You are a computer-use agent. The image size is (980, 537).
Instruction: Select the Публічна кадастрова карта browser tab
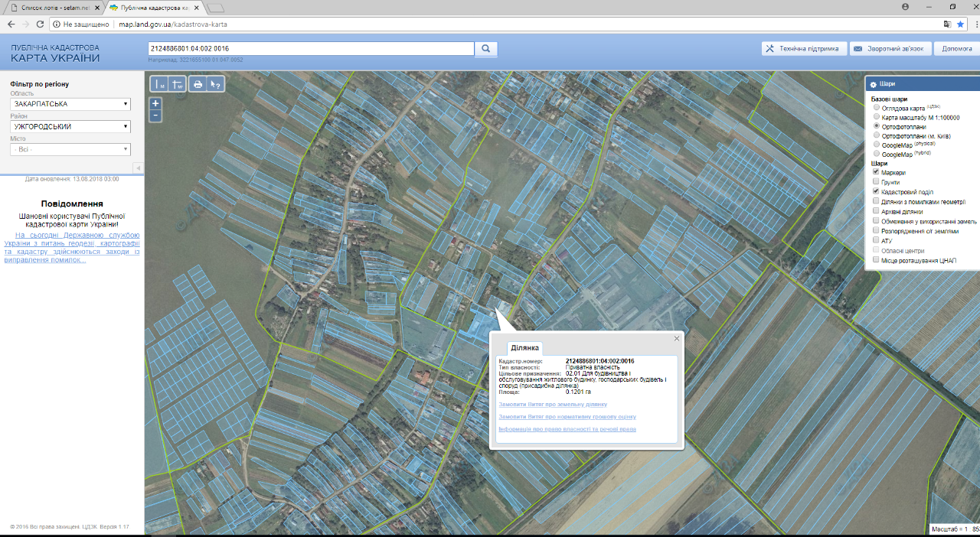pyautogui.click(x=155, y=8)
